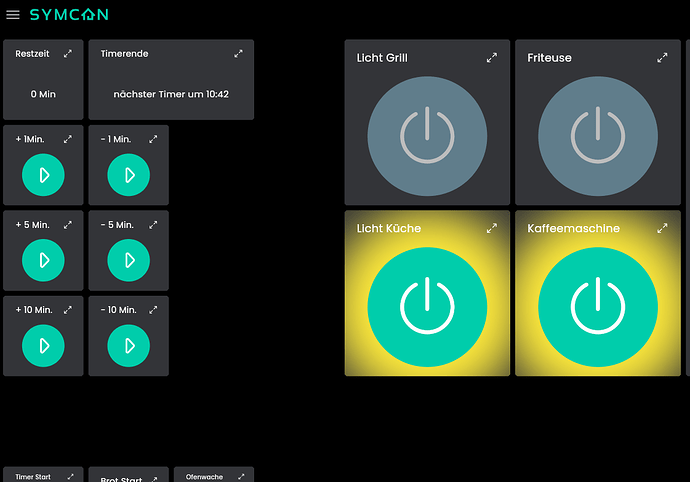
Task: Open the hamburger menu
Action: [x=13, y=15]
